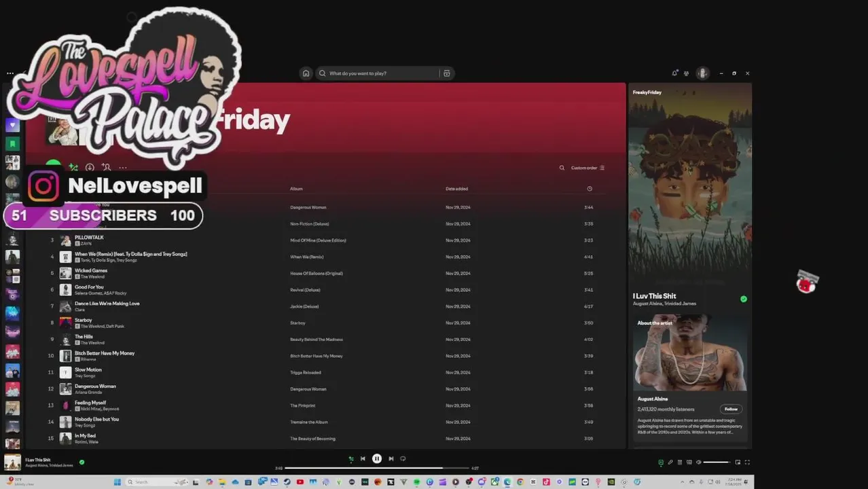
Task: Toggle the saved checkmark in the Now Playing panel
Action: coord(744,299)
